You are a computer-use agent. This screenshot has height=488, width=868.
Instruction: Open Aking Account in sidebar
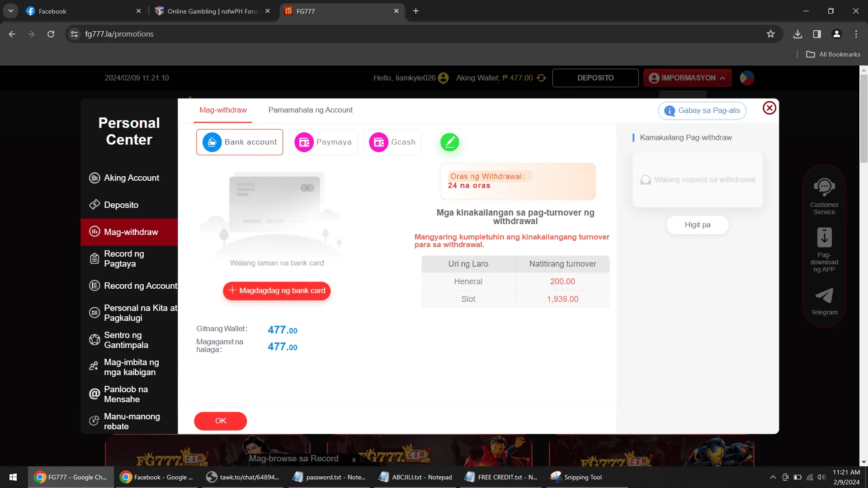pos(129,178)
